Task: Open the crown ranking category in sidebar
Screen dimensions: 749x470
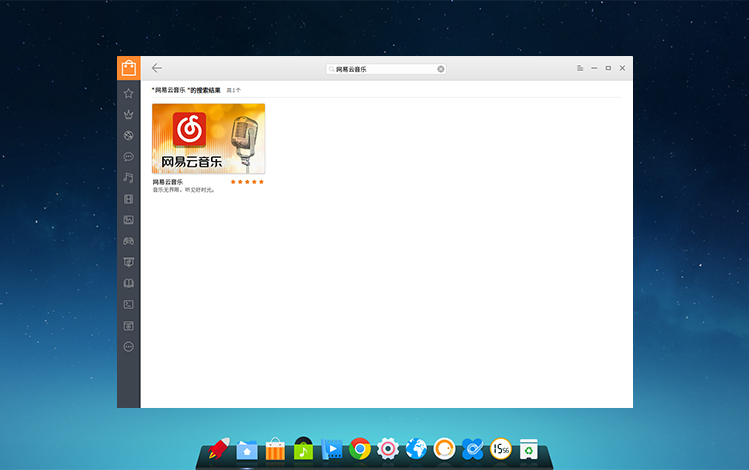Action: (x=128, y=114)
